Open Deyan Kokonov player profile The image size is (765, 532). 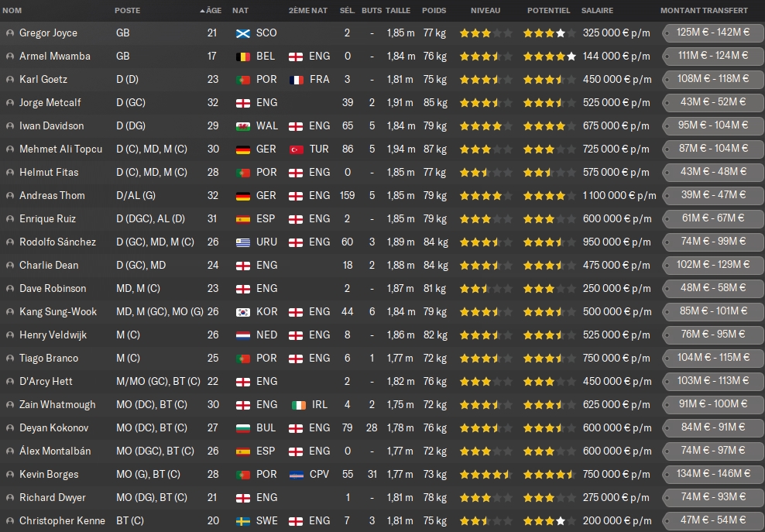53,428
